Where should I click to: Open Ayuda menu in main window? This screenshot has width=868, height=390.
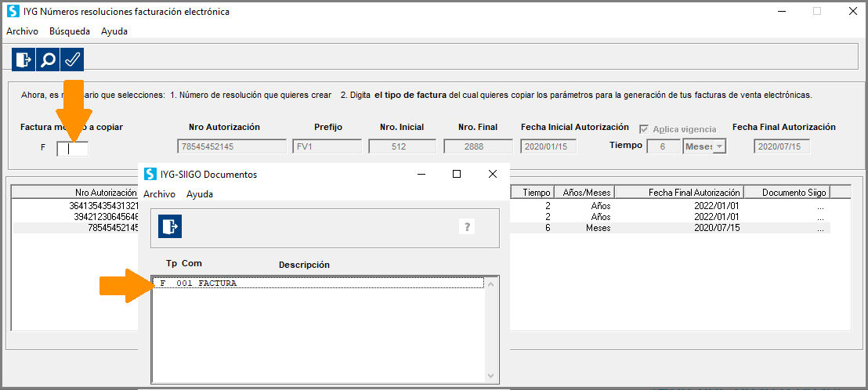114,31
